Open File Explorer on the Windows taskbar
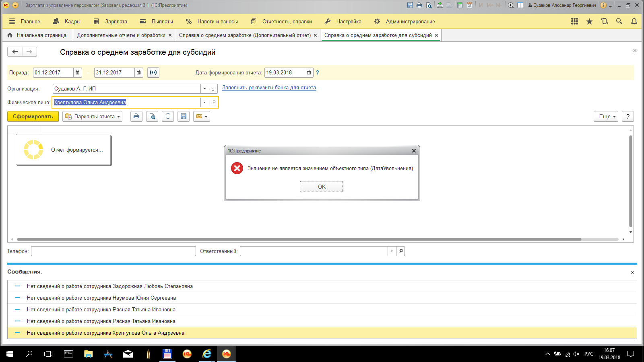The height and width of the screenshot is (362, 644). pos(88,354)
